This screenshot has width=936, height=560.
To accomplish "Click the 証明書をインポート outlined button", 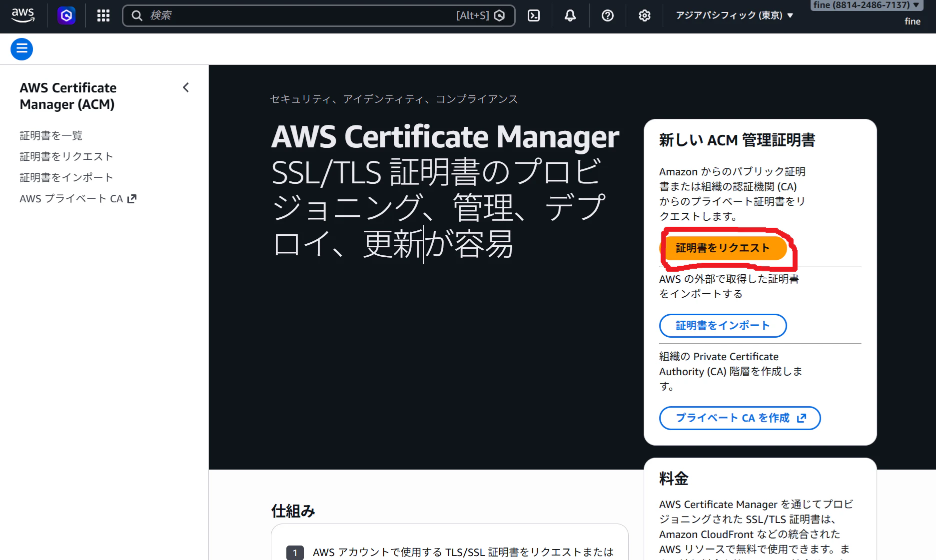I will point(723,326).
